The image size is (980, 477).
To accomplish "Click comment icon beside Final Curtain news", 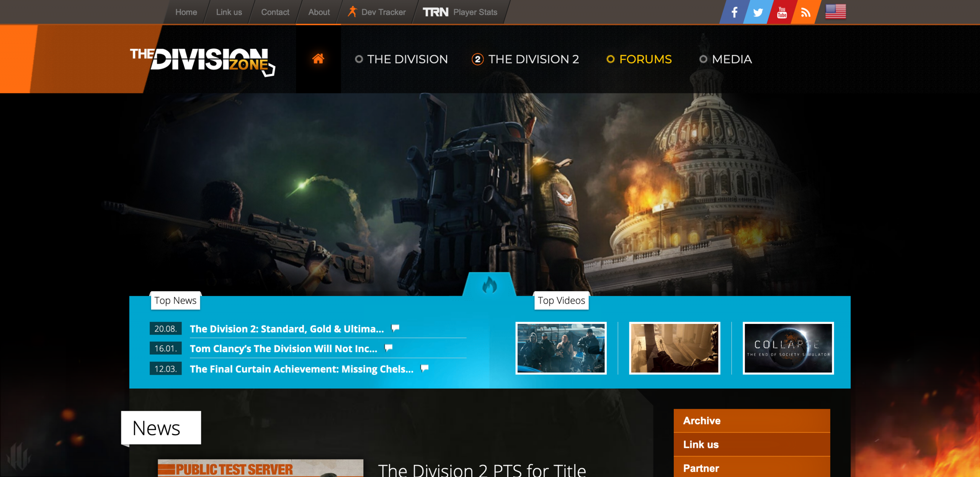I will pos(425,368).
